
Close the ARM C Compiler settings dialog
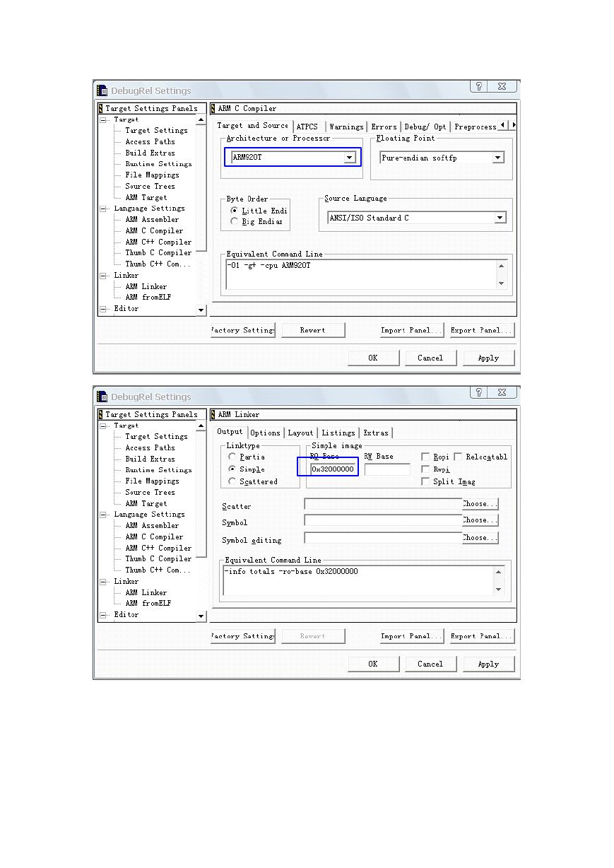tap(501, 86)
